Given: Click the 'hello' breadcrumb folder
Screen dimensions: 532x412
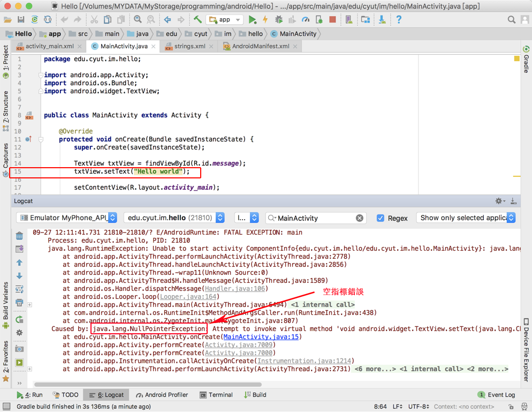Looking at the screenshot, I should 252,34.
